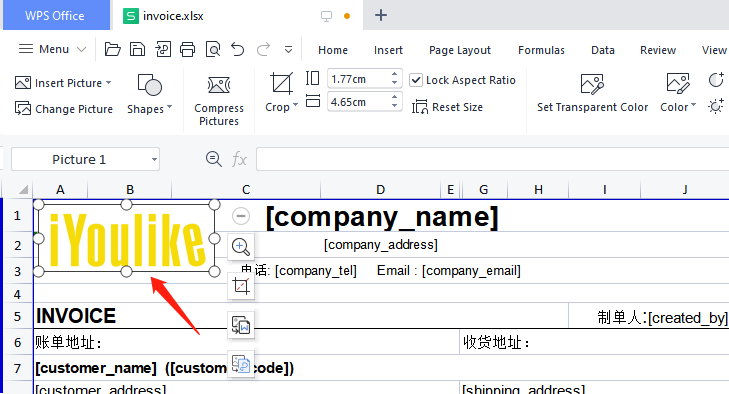Click the Print Preview icon
Image resolution: width=729 pixels, height=394 pixels.
[x=212, y=49]
